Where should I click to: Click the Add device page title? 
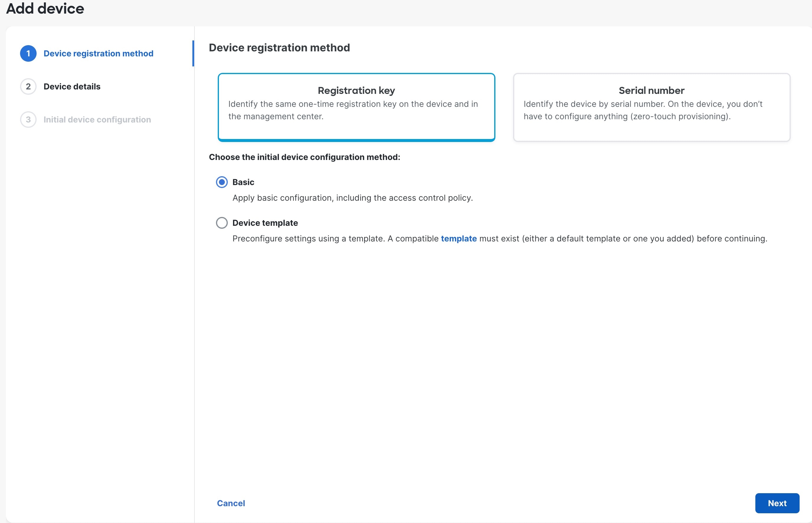[45, 9]
